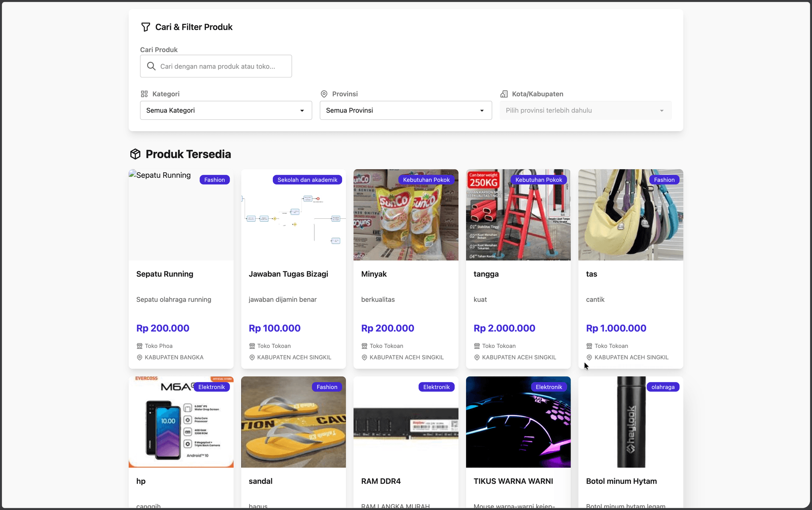Image resolution: width=812 pixels, height=510 pixels.
Task: Click the Fashion badge on the tas card
Action: coord(664,180)
